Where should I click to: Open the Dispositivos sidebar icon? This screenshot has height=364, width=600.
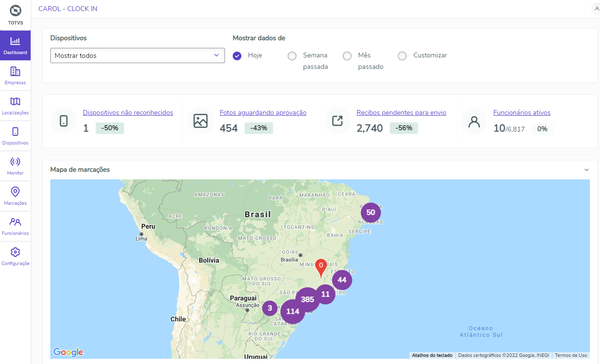[15, 132]
